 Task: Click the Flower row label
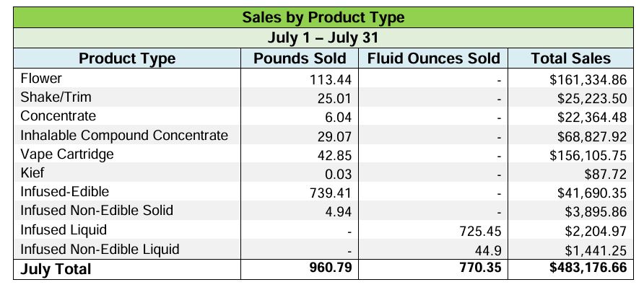pyautogui.click(x=41, y=78)
